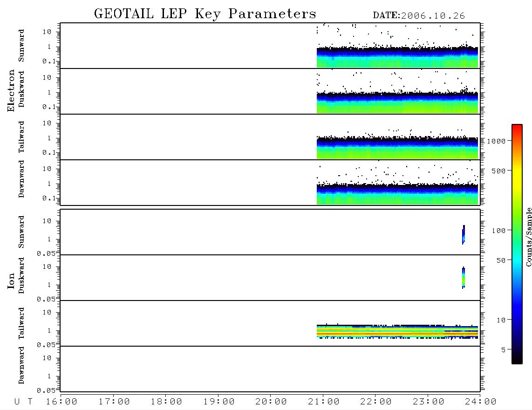Click the 21:00 time tick label
Image resolution: width=532 pixels, height=410 pixels.
coord(324,402)
